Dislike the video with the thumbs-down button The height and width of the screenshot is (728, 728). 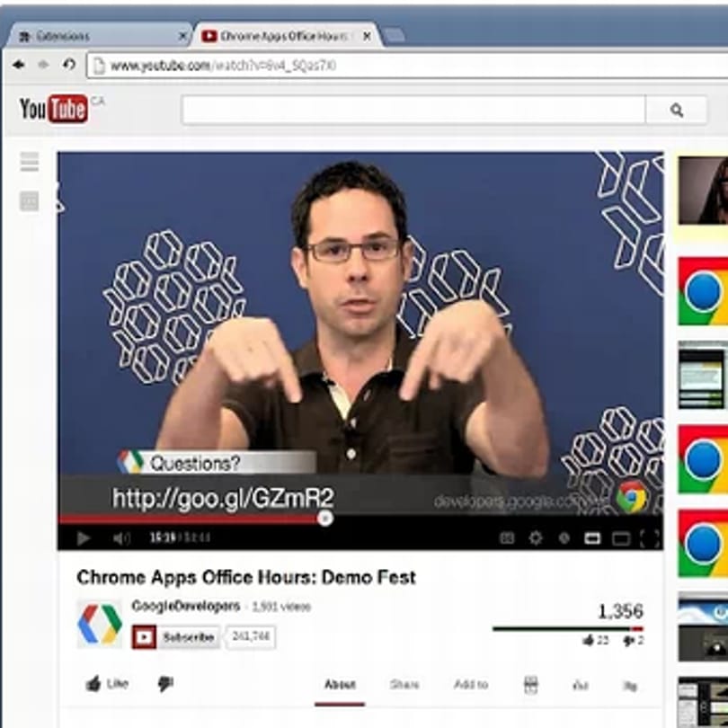point(165,683)
